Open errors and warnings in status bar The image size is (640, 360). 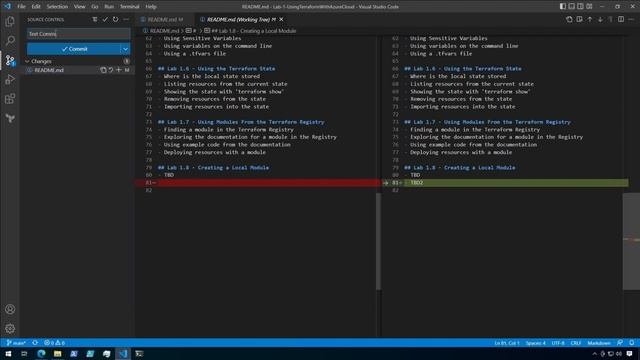click(54, 343)
